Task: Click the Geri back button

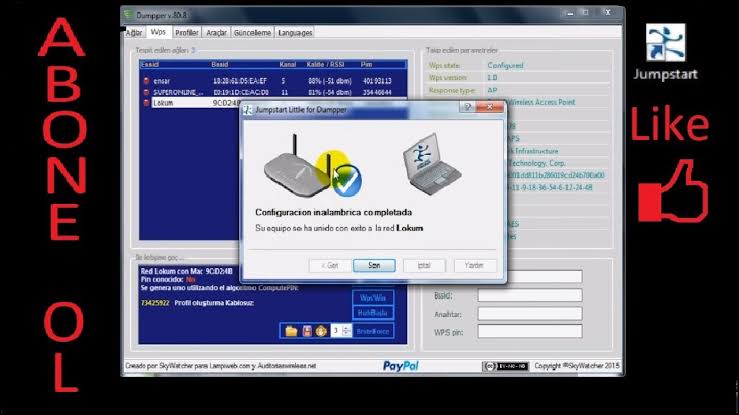Action: click(330, 265)
